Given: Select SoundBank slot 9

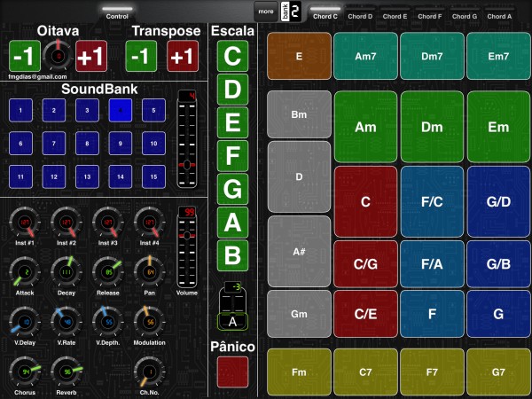Looking at the screenshot, I should pyautogui.click(x=121, y=144).
